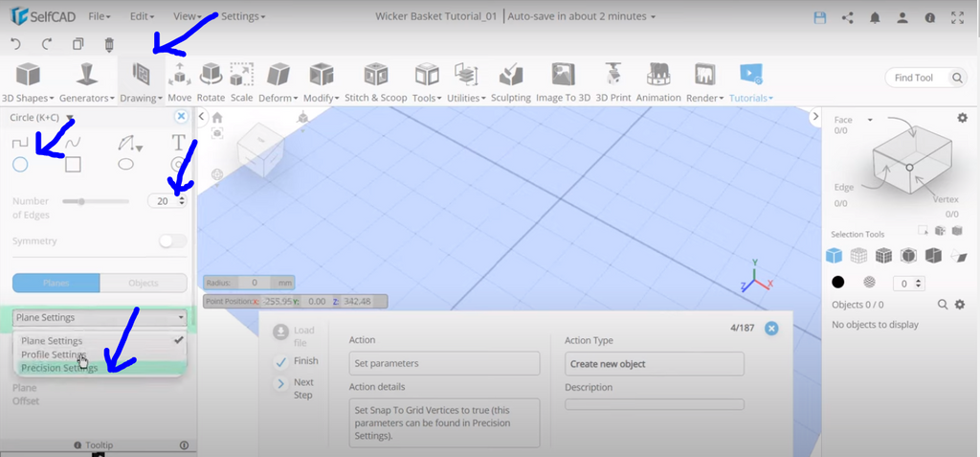The width and height of the screenshot is (980, 457).
Task: Select the circle drawing tool
Action: tap(20, 165)
